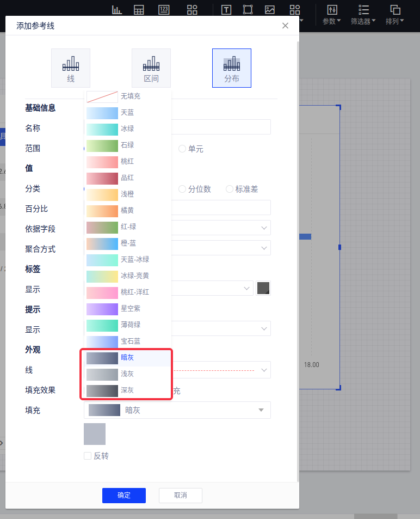Click the bar chart icon in top toolbar
The image size is (420, 519).
point(117,10)
